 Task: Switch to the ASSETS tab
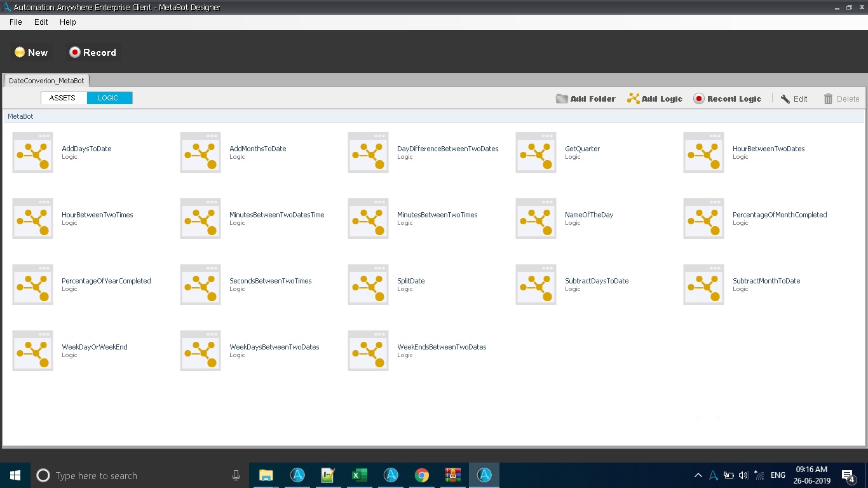(x=63, y=98)
